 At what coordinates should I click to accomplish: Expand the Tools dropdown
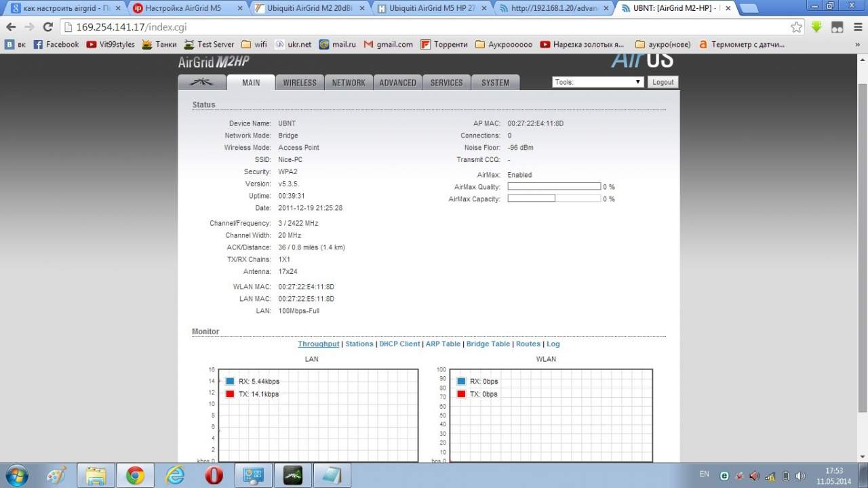point(598,82)
